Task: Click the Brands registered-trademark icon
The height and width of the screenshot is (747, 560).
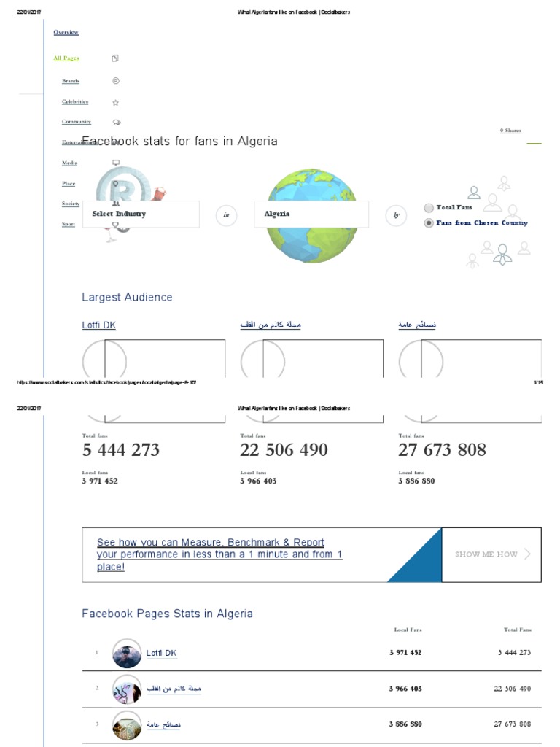Action: 115,81
